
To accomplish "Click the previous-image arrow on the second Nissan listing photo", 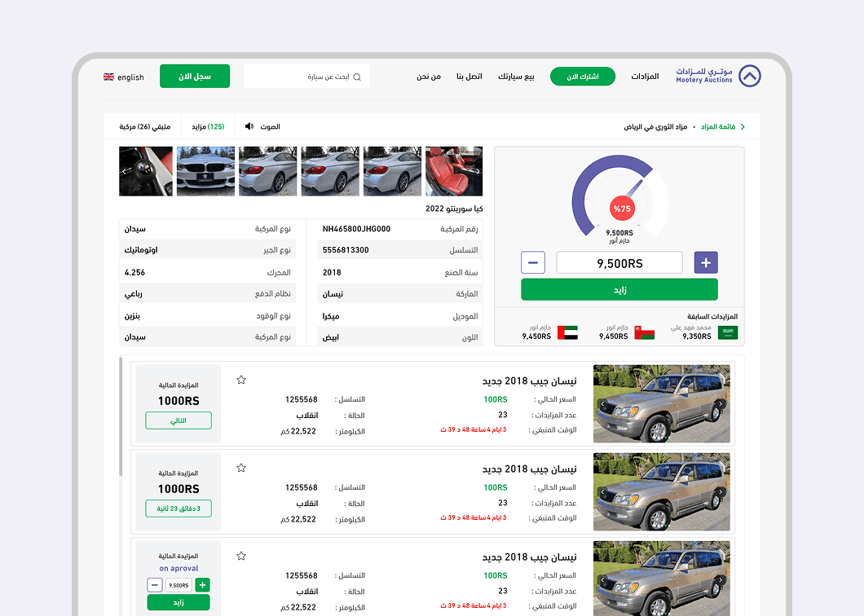I will 602,492.
